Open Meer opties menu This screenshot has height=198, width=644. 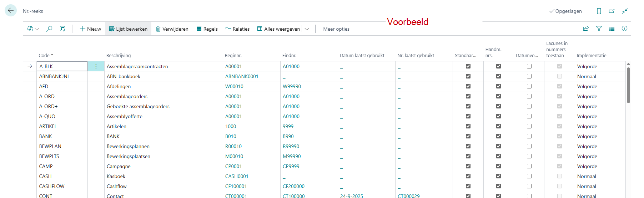(336, 29)
